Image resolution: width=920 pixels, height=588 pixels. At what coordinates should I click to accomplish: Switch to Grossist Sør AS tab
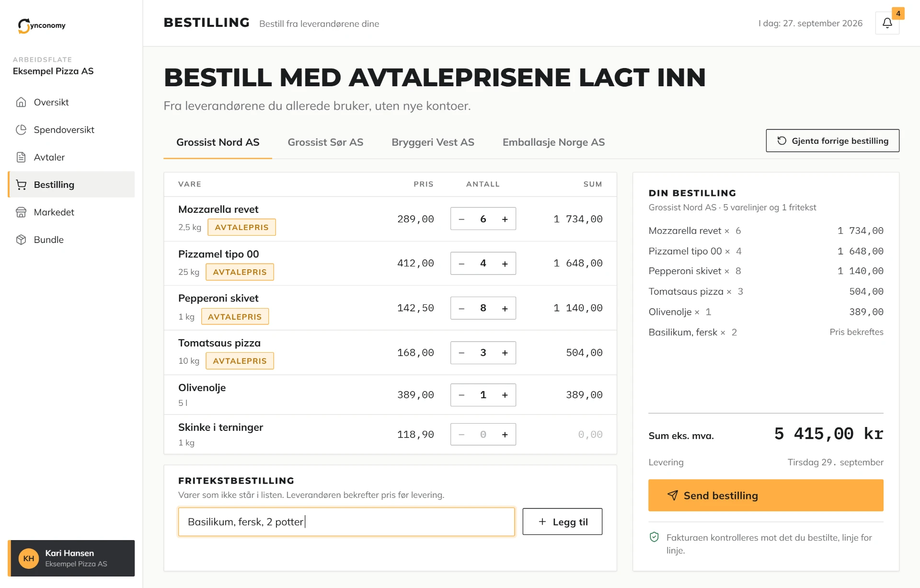point(325,142)
